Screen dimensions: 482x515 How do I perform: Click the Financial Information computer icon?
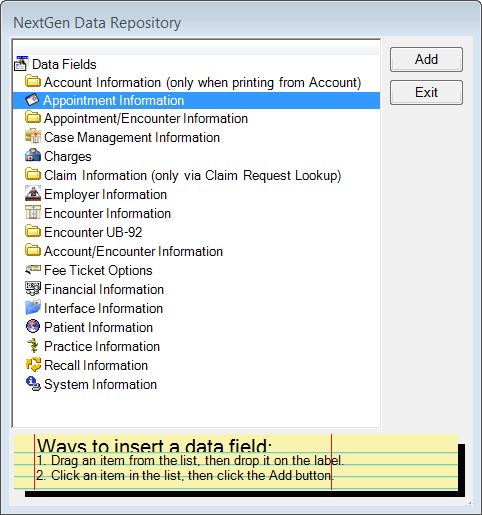click(x=33, y=288)
